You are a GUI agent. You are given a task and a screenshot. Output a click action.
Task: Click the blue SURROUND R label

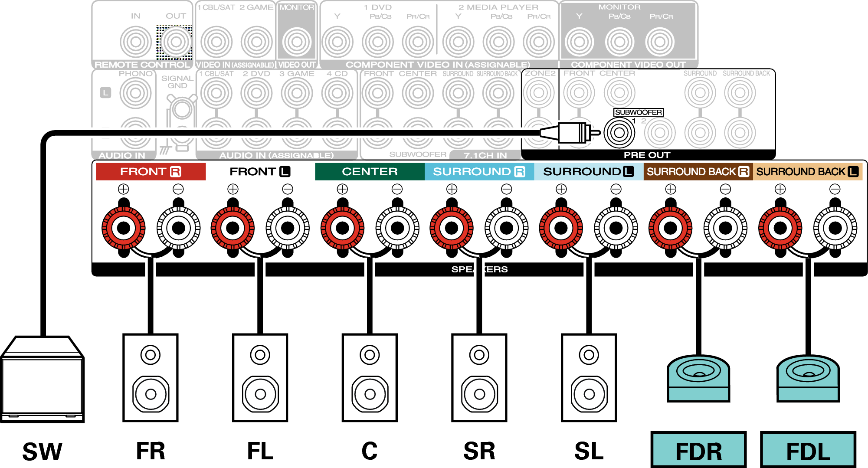(x=479, y=172)
